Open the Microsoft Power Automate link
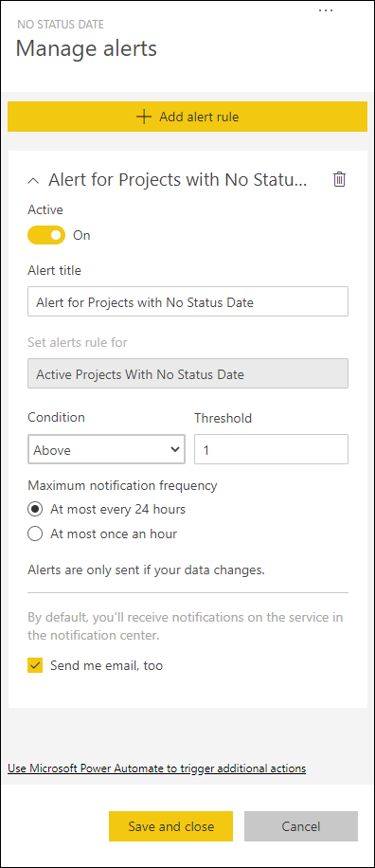The image size is (375, 868). (x=156, y=769)
